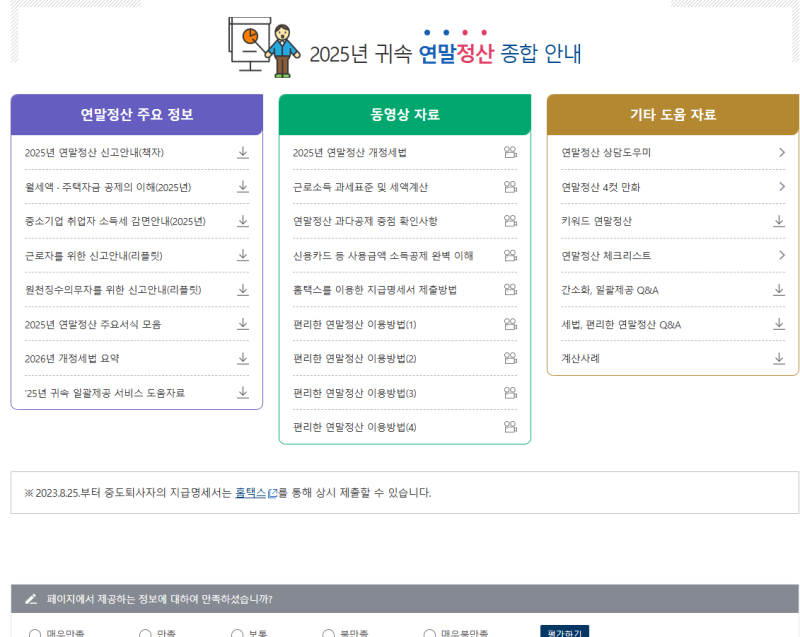Open 2025년 연말정산 신고안내(책자) link
800x637 pixels.
[x=94, y=152]
